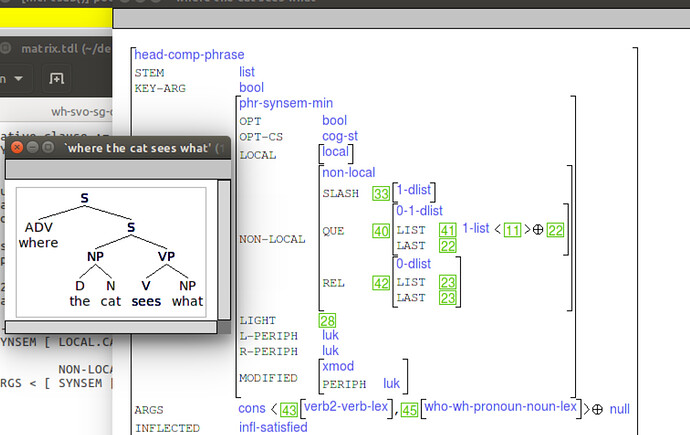Click reentrancy tag 42 beside REL
Viewport: 690px width, 435px height.
pyautogui.click(x=381, y=283)
